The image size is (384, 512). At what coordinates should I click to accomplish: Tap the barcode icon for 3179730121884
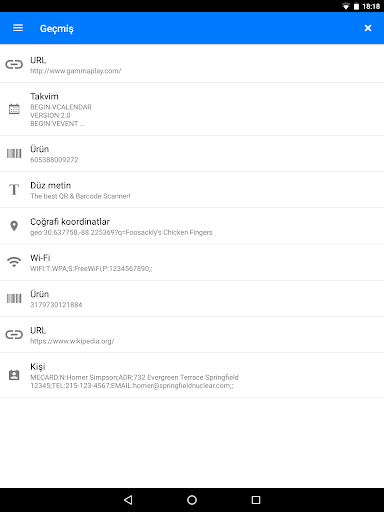coord(14,298)
